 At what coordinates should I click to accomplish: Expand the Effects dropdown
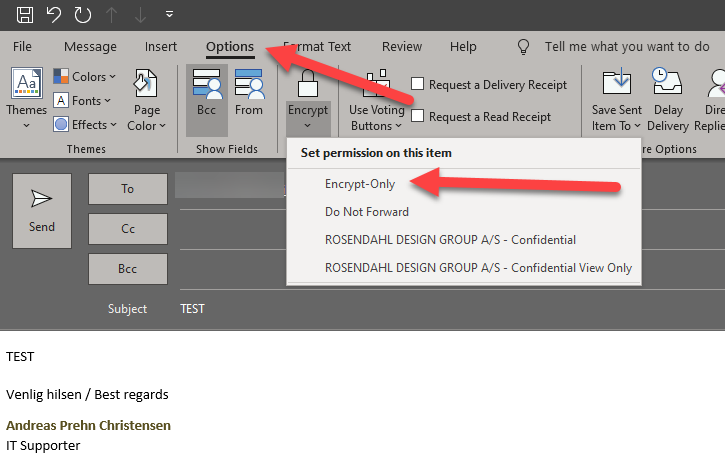[x=85, y=125]
